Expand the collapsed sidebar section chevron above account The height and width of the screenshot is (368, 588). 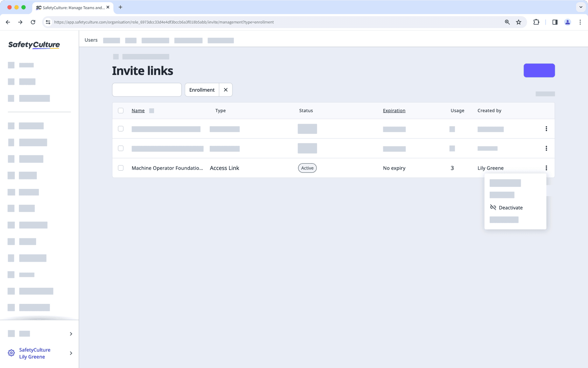(x=71, y=334)
